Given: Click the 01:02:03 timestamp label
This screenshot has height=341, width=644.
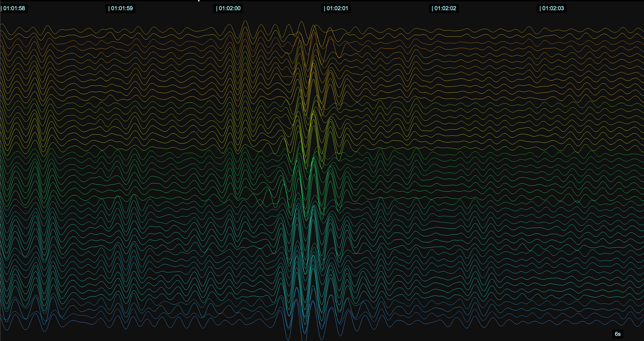Looking at the screenshot, I should pos(552,8).
